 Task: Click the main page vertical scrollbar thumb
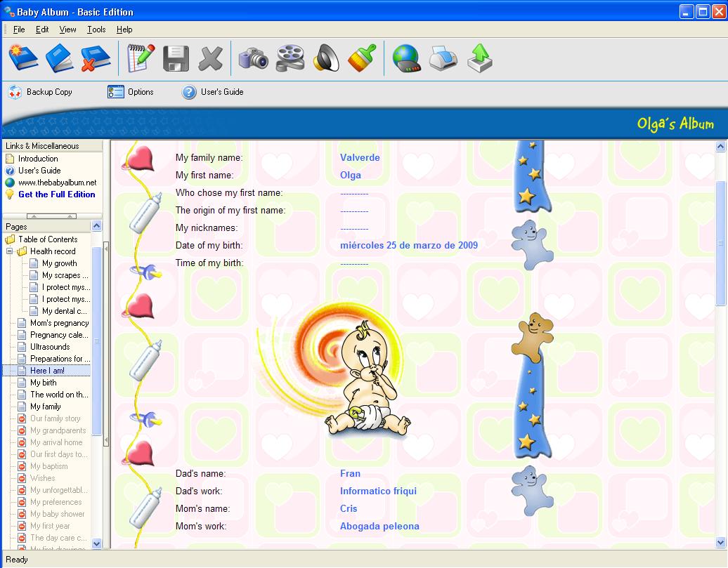(720, 243)
